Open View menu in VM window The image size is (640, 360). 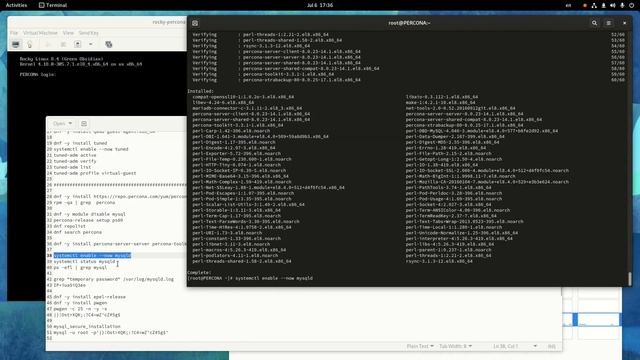point(68,33)
